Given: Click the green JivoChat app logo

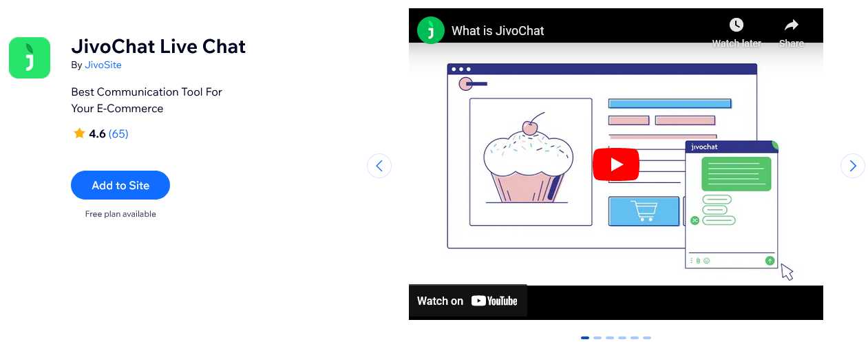Looking at the screenshot, I should [x=30, y=58].
